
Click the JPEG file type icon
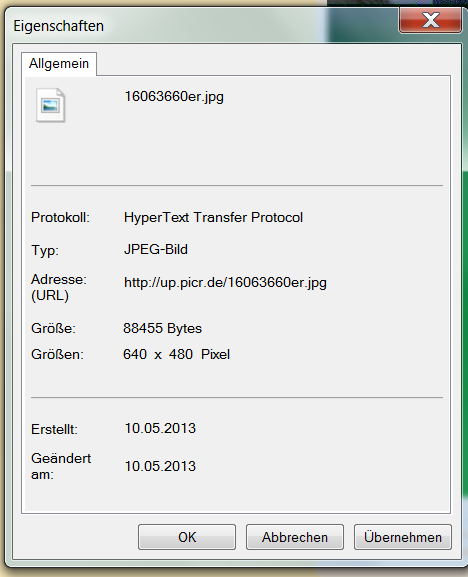[50, 105]
